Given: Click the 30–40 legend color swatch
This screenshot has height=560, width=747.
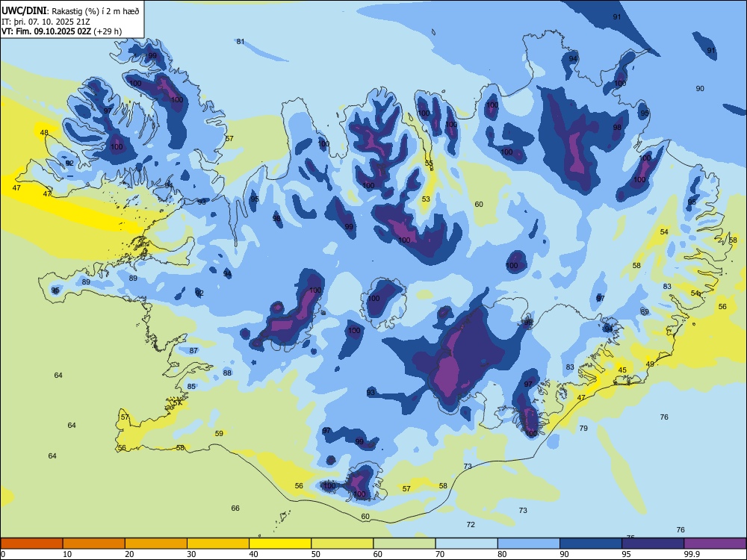Looking at the screenshot, I should point(218,544).
